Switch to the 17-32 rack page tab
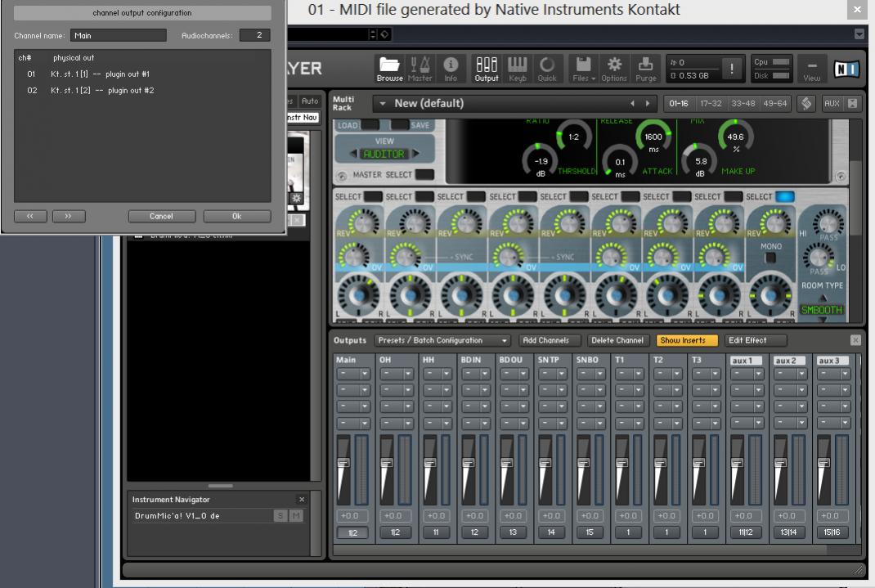This screenshot has width=875, height=588. click(x=711, y=104)
